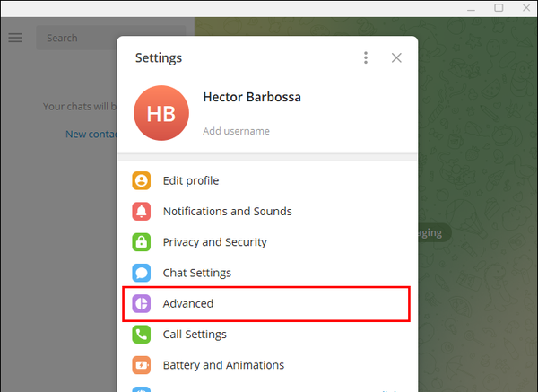Click the orange Edit profile icon
Image resolution: width=538 pixels, height=392 pixels.
point(142,180)
